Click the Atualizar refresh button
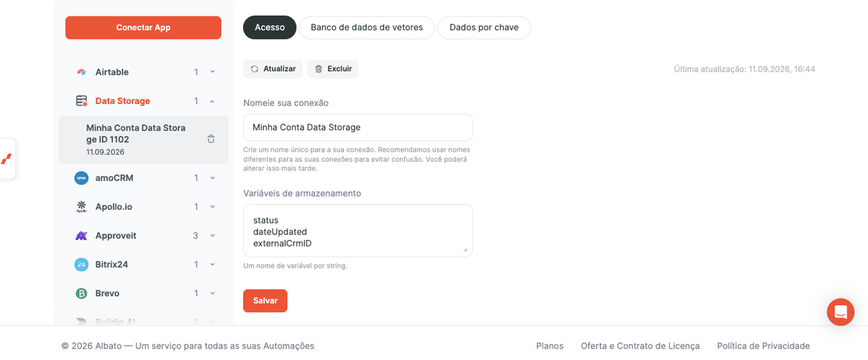Viewport: 868px width, 360px height. 273,69
